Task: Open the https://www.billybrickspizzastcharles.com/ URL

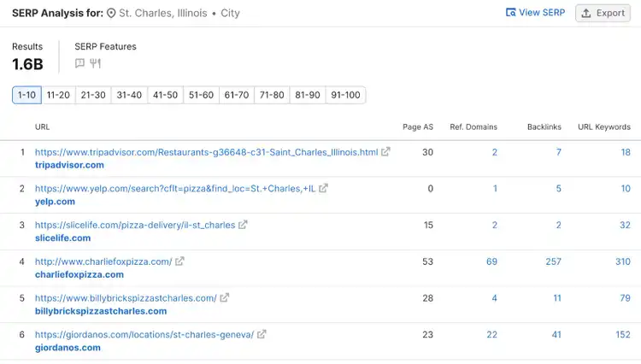Action: tap(126, 298)
